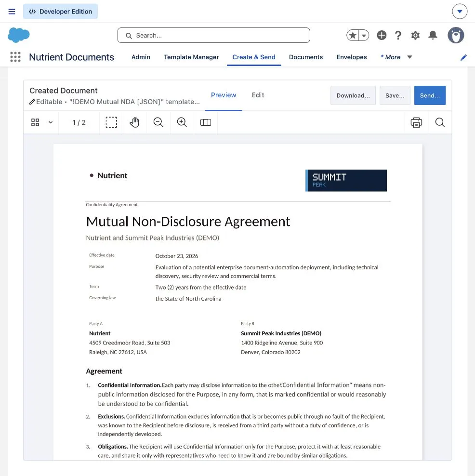This screenshot has height=476, width=475.
Task: Open the Admin navigation tab
Action: 141,57
